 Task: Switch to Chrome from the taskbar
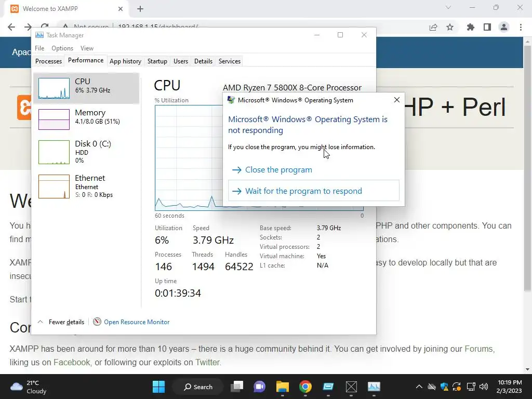305,387
